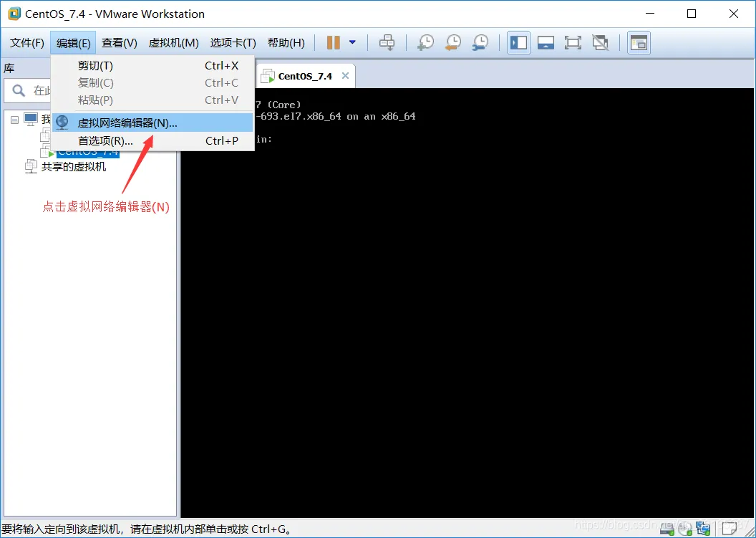The height and width of the screenshot is (538, 756).
Task: Open the suspend button dropdown arrow
Action: pos(351,42)
